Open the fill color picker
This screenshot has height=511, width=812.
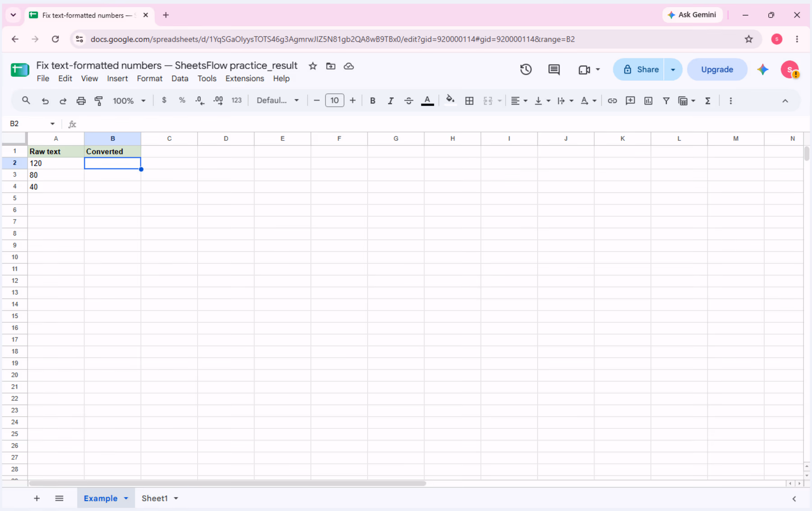pyautogui.click(x=450, y=101)
